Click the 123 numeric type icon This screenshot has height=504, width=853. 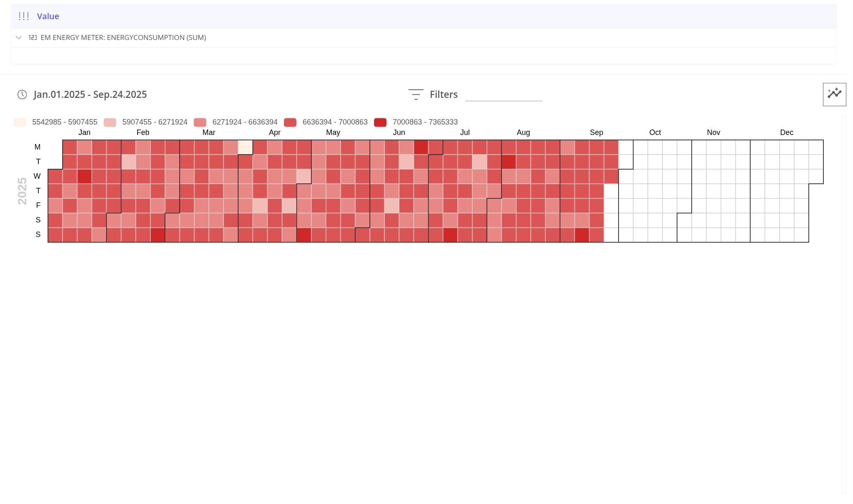pos(33,37)
